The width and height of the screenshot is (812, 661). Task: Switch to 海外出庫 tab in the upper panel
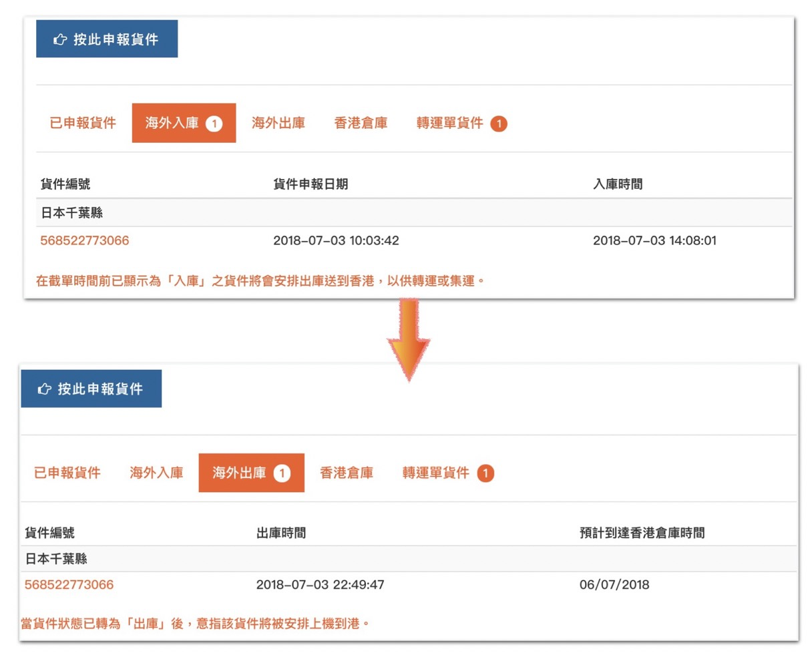(x=278, y=123)
